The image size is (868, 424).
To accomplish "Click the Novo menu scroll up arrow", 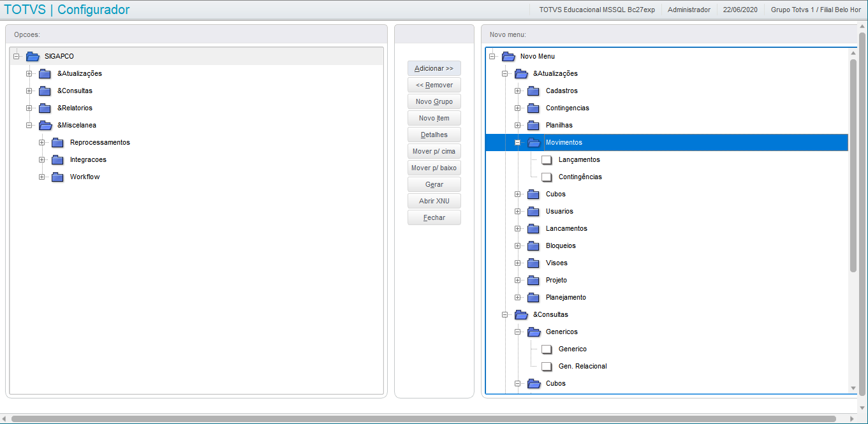I will [853, 52].
